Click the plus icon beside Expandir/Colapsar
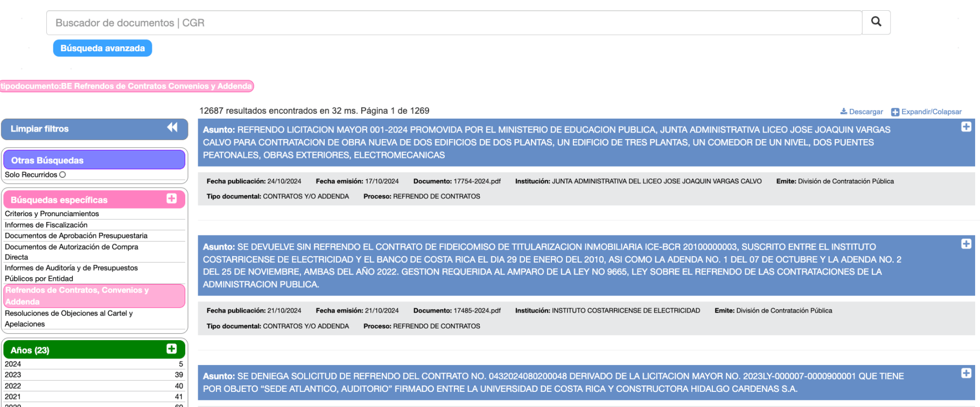Viewport: 980px width, 407px height. click(895, 112)
